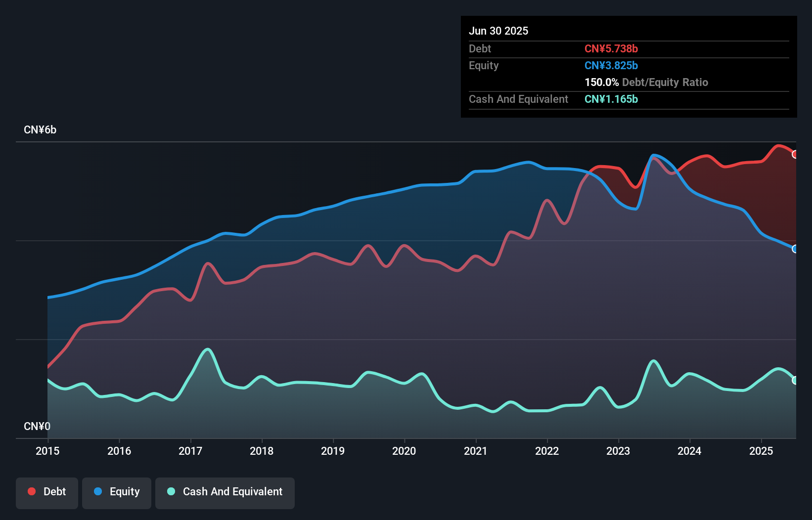Click the teal Cash endpoint marker
Viewport: 812px width, 520px height.
[x=795, y=380]
